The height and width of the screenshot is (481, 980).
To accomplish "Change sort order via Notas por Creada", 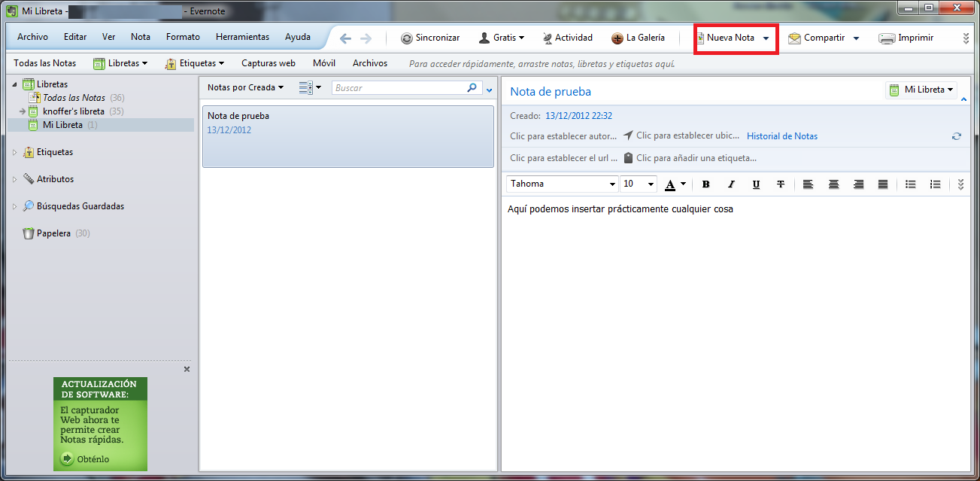I will [246, 87].
